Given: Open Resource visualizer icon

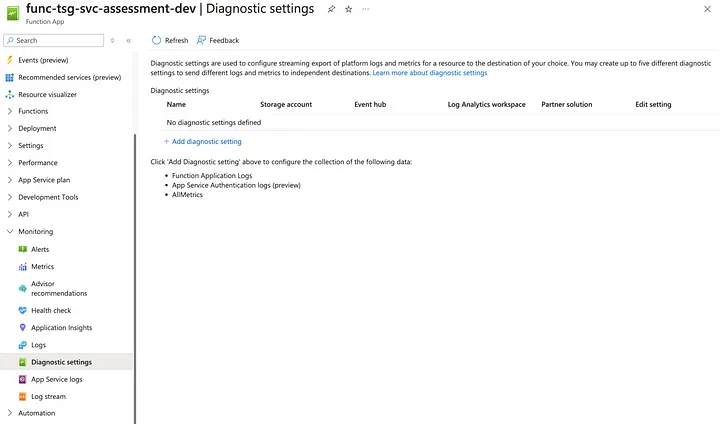Looking at the screenshot, I should (10, 95).
